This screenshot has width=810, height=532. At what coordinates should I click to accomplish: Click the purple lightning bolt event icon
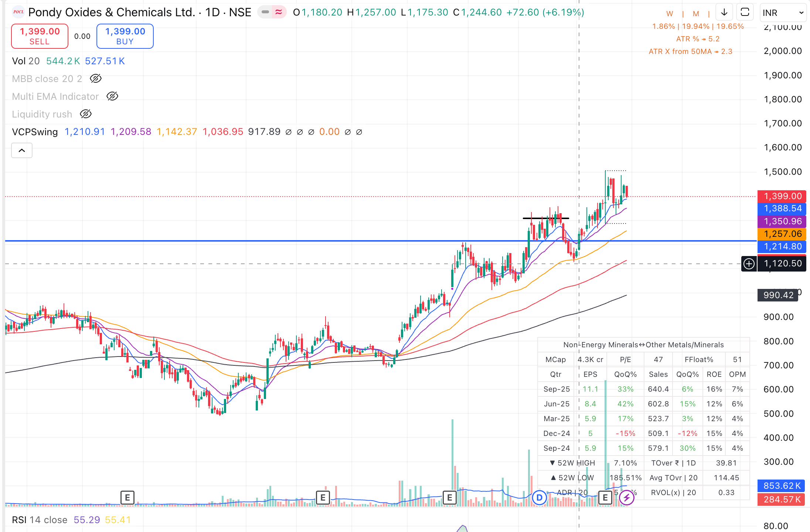[x=626, y=498]
